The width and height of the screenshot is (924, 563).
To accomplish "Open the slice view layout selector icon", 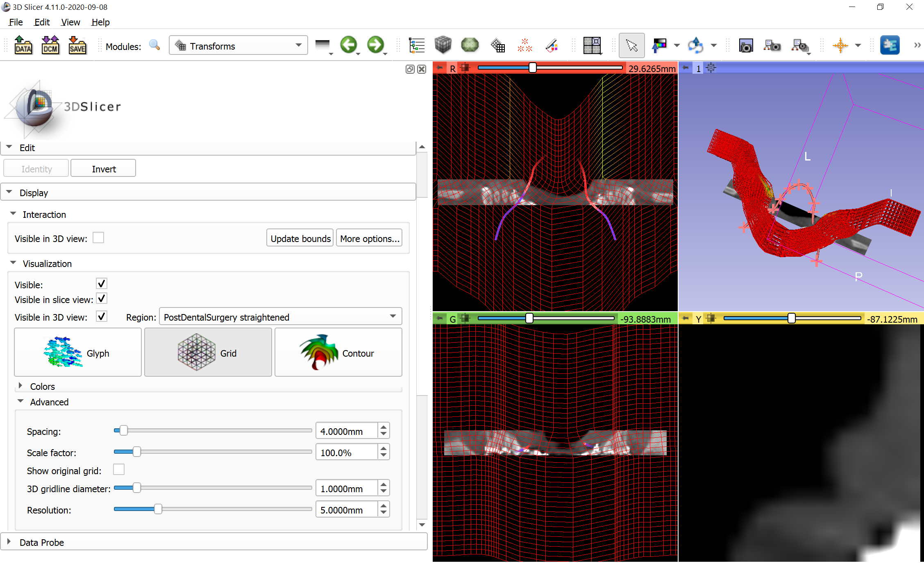I will pyautogui.click(x=592, y=45).
